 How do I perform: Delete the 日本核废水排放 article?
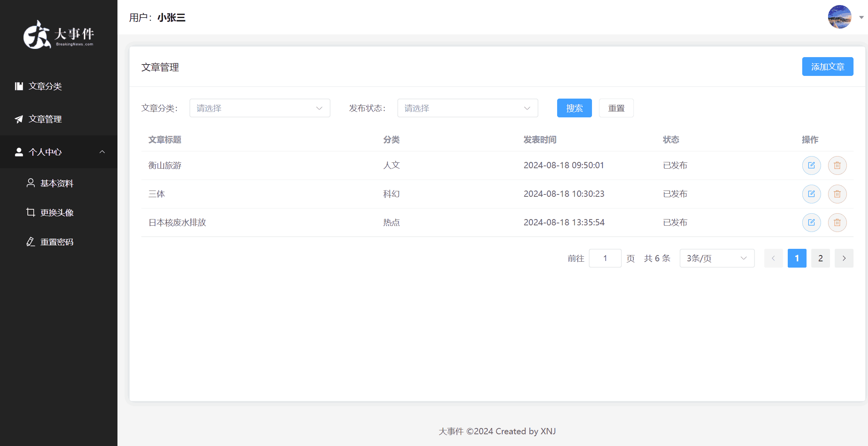(x=837, y=223)
